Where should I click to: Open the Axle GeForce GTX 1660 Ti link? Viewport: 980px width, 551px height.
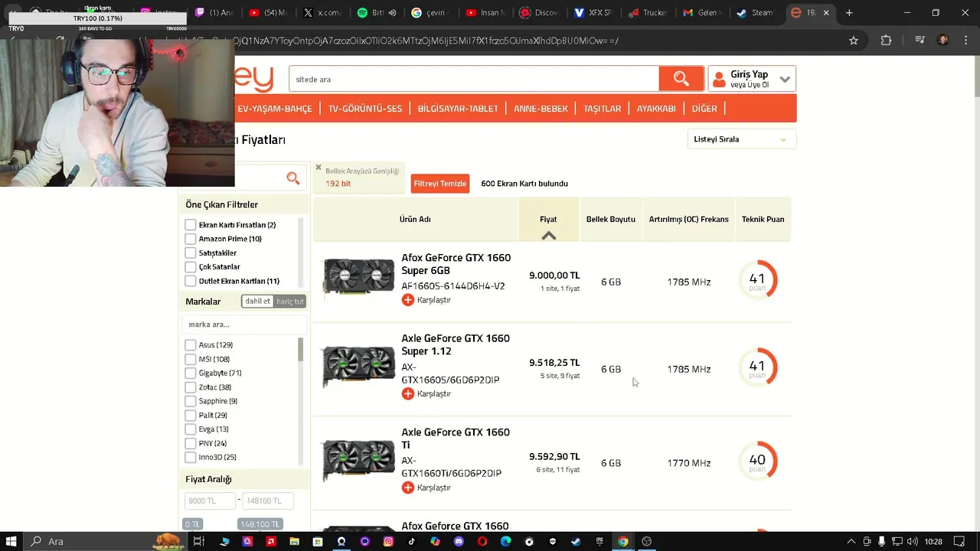[x=456, y=439]
